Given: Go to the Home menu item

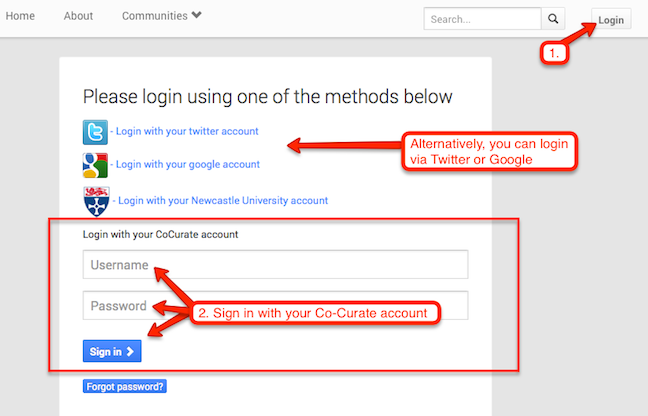Looking at the screenshot, I should click(20, 16).
